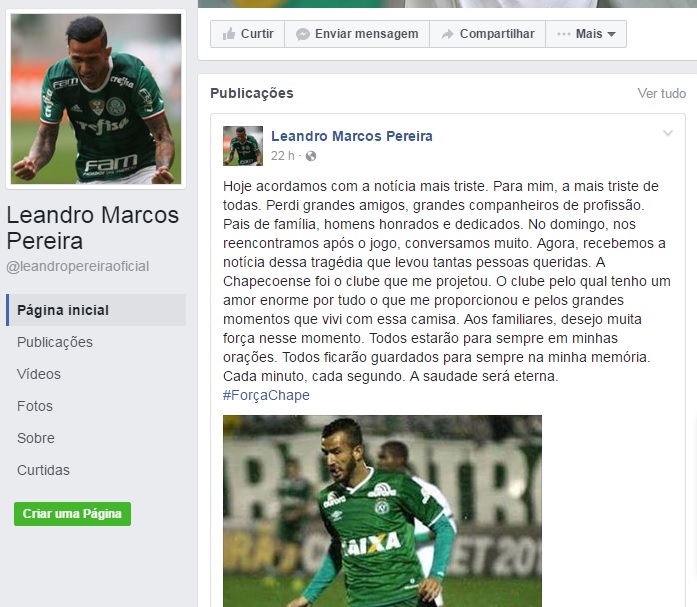Click the share arrow icon on Compartilhar
This screenshot has height=607, width=697.
point(448,34)
